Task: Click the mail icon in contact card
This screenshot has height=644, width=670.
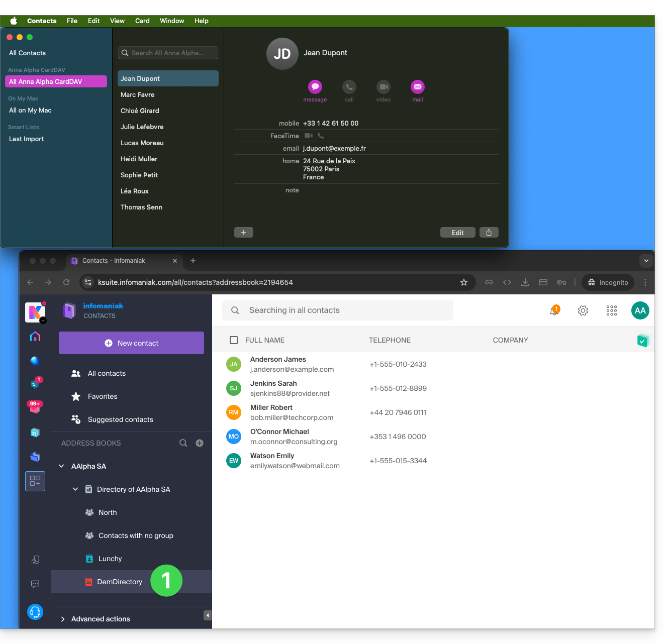Action: coord(417,87)
